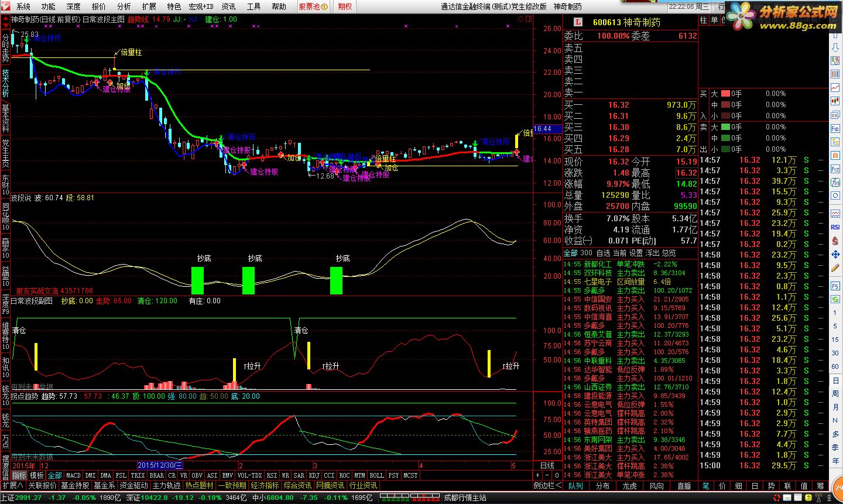Select the pencil drawing tool icon
Viewport: 843px width, 504px height.
coord(835,268)
